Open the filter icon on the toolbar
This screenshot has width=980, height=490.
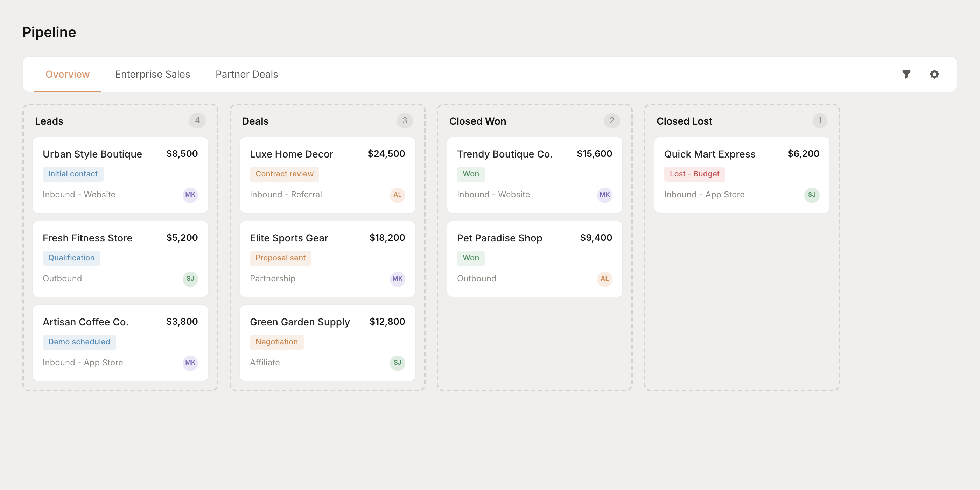907,74
